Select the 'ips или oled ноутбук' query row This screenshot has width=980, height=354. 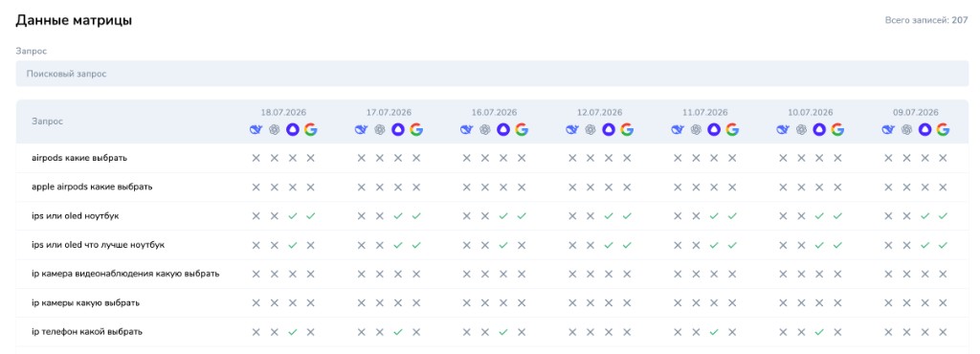492,216
